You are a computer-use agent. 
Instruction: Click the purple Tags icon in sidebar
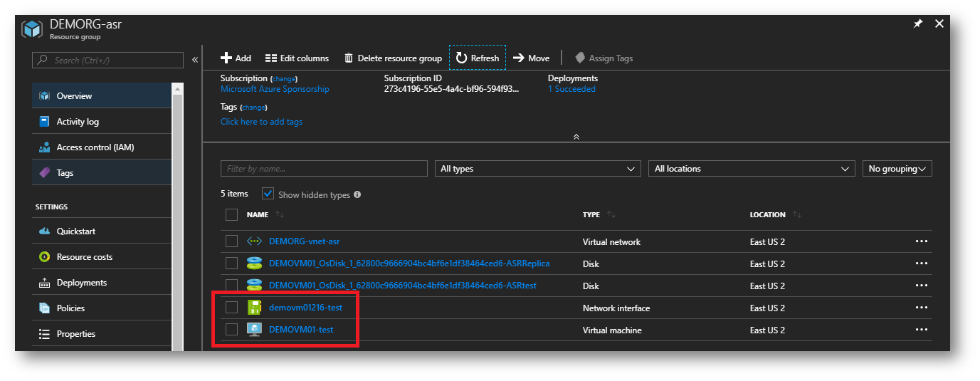tap(44, 173)
